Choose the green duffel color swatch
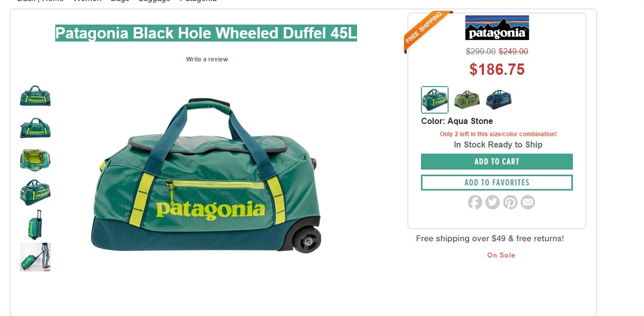 (x=467, y=99)
